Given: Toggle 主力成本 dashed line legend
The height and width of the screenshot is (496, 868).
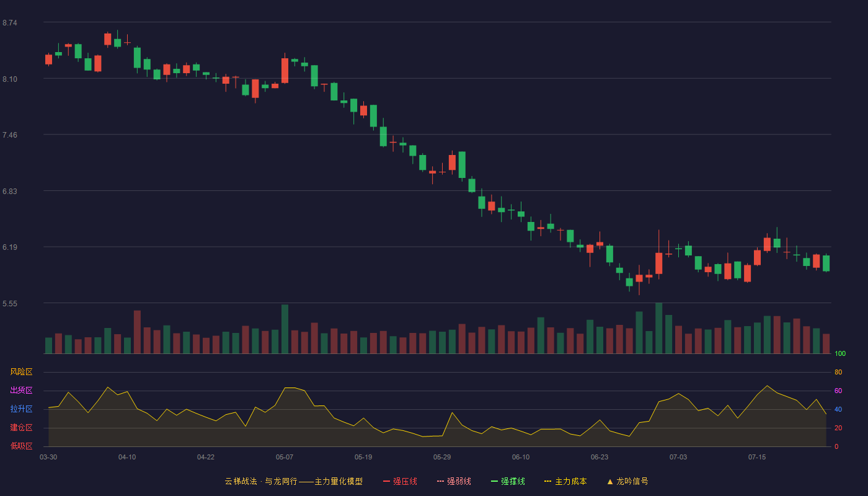Looking at the screenshot, I should coord(565,481).
